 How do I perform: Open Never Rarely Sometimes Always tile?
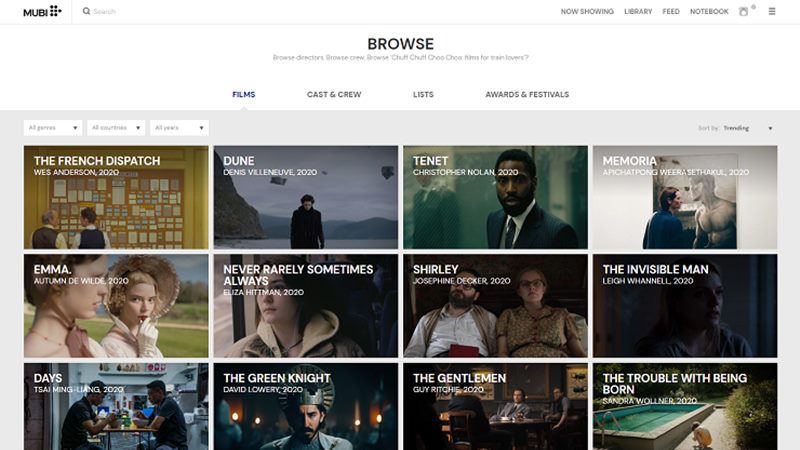306,306
